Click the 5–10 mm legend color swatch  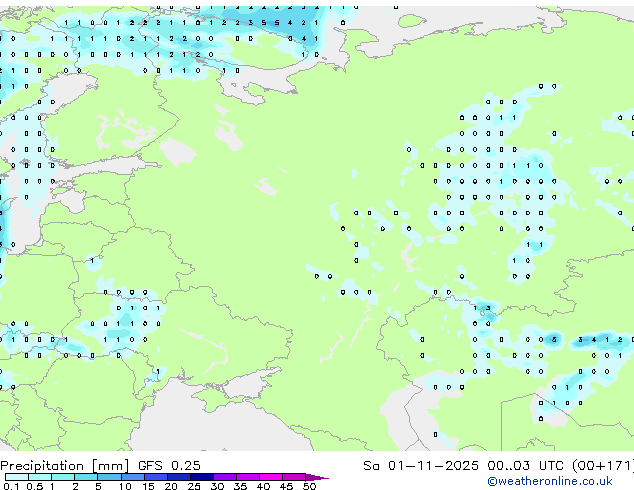(x=109, y=477)
